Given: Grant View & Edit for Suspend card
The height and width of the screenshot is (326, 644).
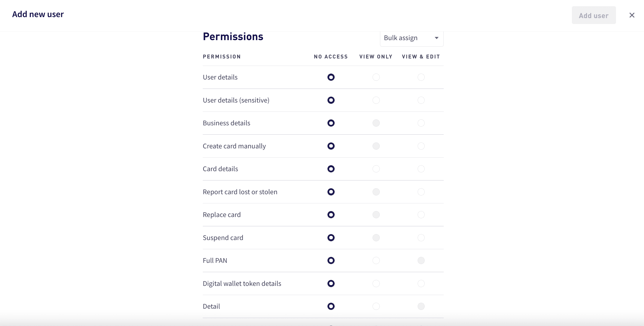Looking at the screenshot, I should (x=421, y=238).
